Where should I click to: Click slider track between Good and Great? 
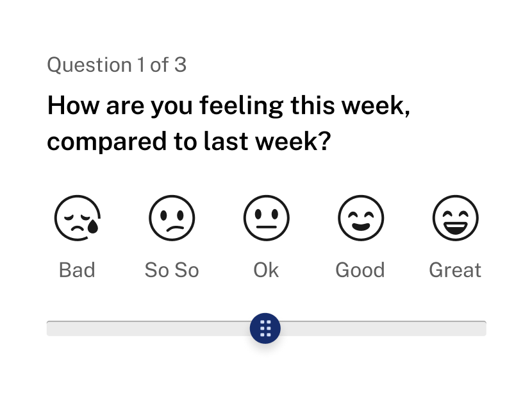(408, 328)
